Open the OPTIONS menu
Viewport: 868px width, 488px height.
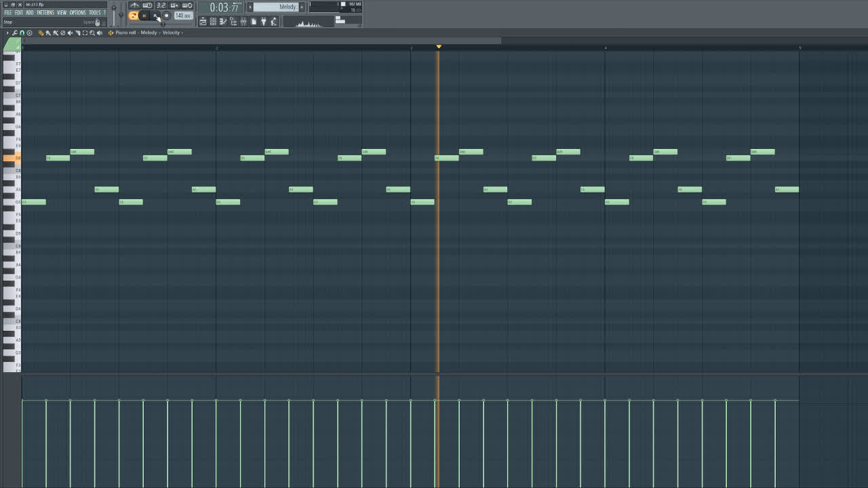click(78, 12)
